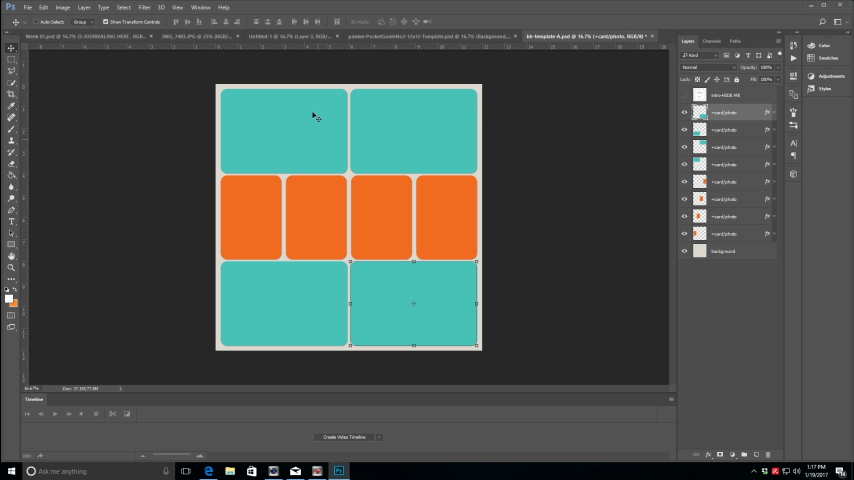Select the Quick Selection tool

click(x=11, y=83)
